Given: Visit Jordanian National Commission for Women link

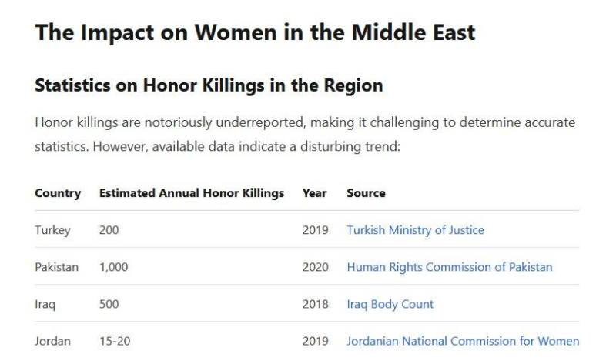Looking at the screenshot, I should [x=463, y=341].
